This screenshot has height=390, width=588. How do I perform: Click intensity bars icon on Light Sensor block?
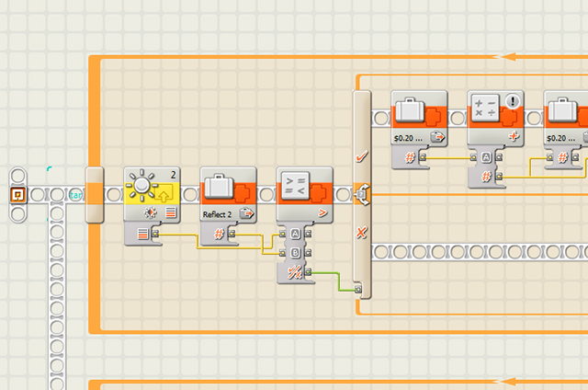(171, 212)
